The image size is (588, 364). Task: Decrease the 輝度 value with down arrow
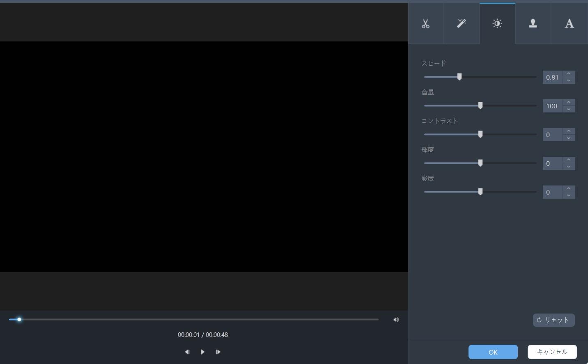[x=569, y=167]
